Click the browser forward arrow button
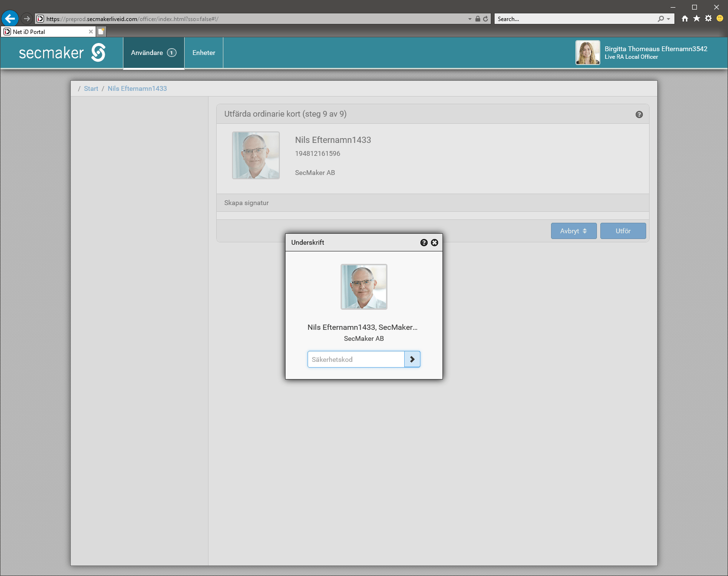 27,19
